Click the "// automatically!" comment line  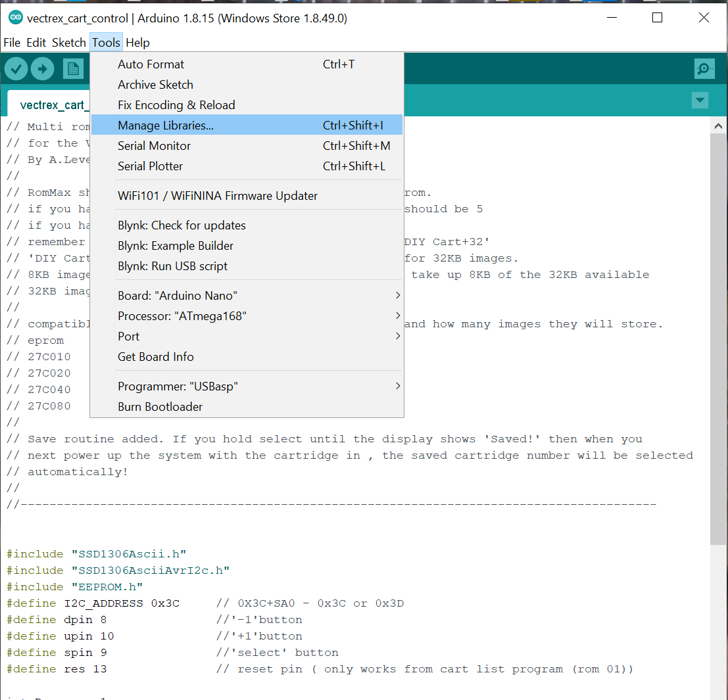(67, 472)
